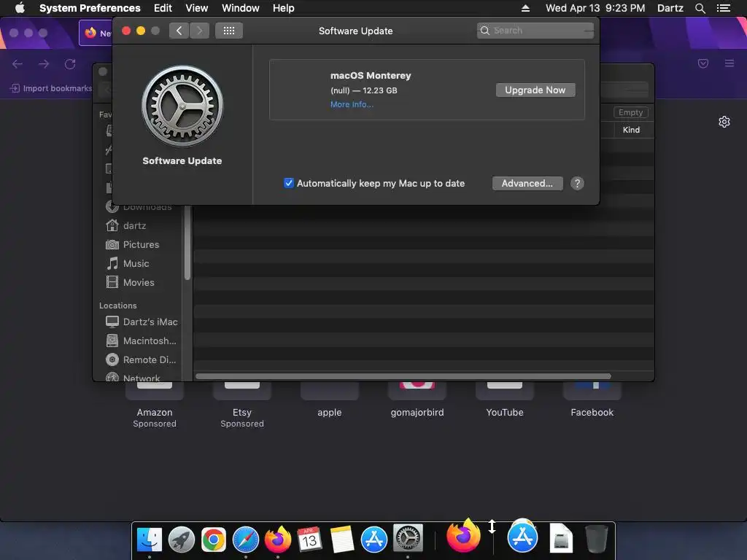The image size is (747, 560).
Task: Open the View menu
Action: [196, 8]
